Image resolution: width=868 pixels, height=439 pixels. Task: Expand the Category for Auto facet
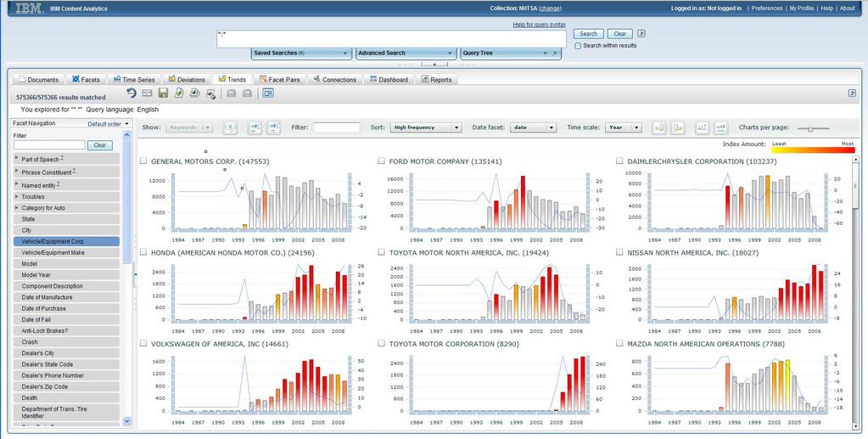(x=17, y=207)
